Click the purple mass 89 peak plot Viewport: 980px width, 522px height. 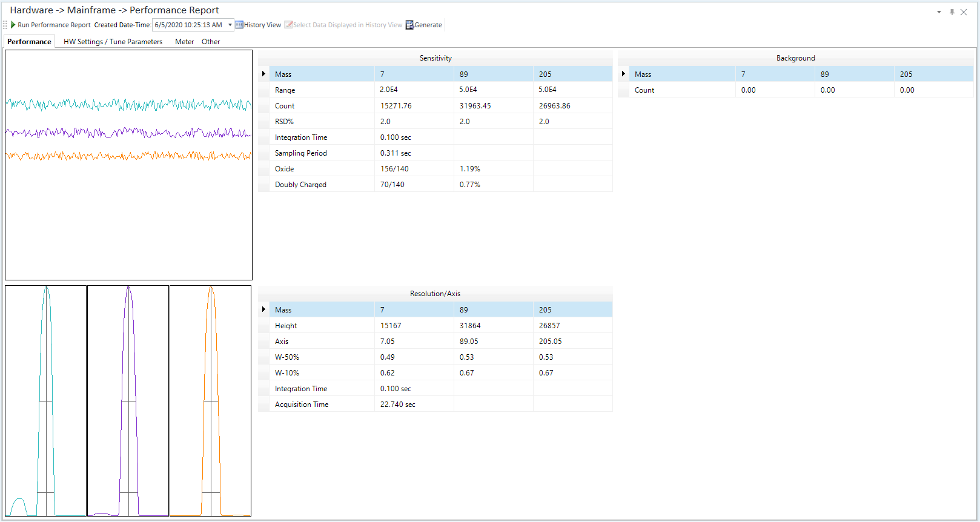point(128,401)
